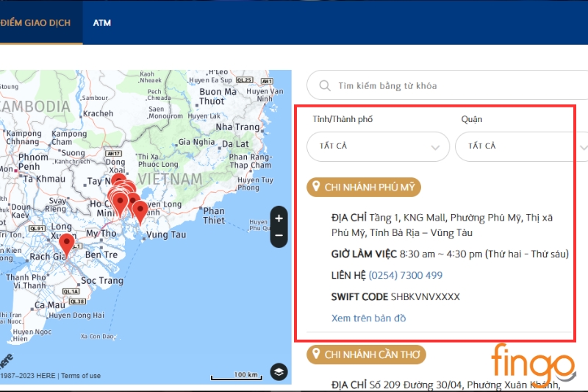Zoom in the map with plus button
The image size is (588, 392).
tap(279, 218)
